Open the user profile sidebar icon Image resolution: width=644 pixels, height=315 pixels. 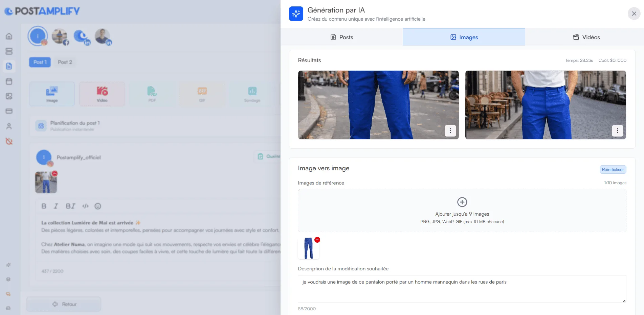(9, 126)
